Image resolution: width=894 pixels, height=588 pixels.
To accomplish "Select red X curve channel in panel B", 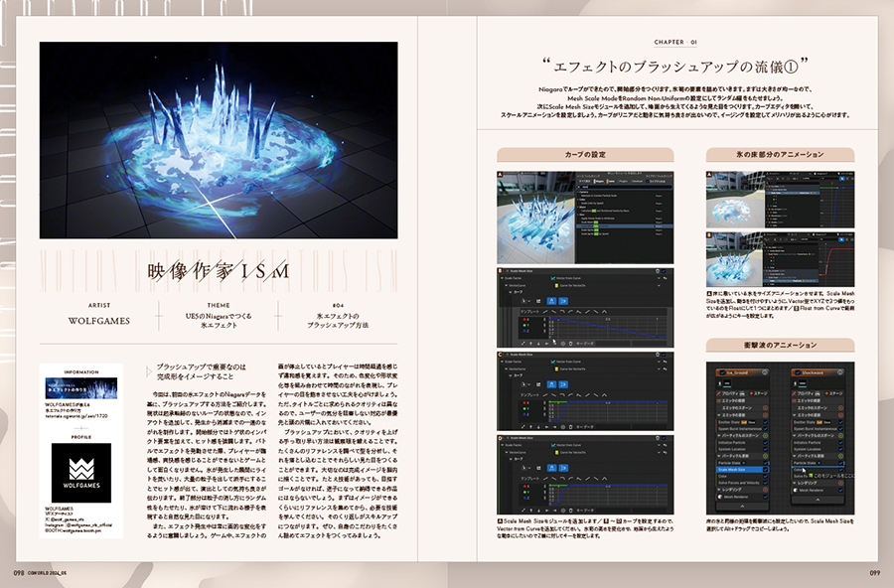I will pos(524,320).
